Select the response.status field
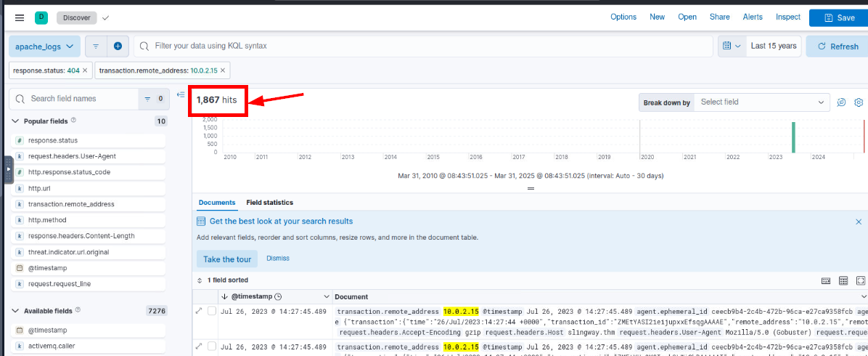 (89, 141)
